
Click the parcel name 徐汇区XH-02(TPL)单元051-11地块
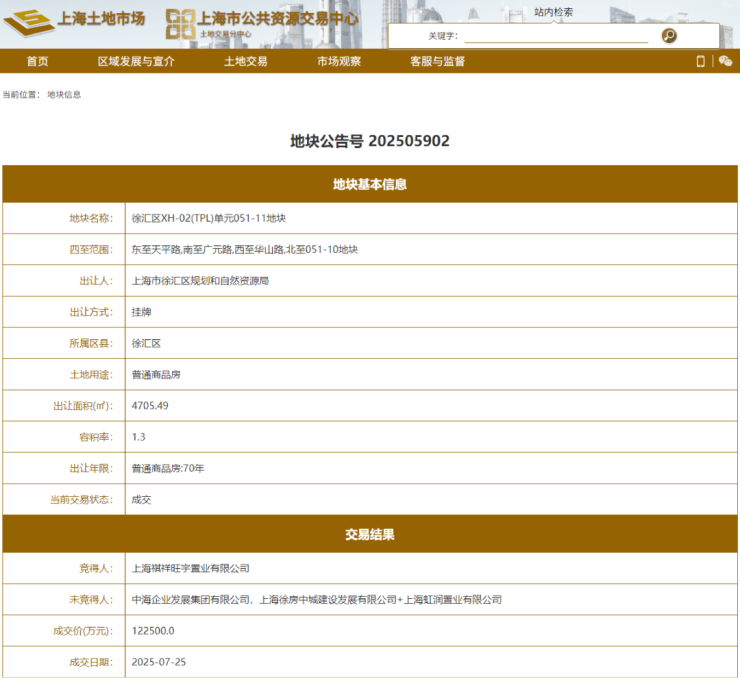pos(209,218)
